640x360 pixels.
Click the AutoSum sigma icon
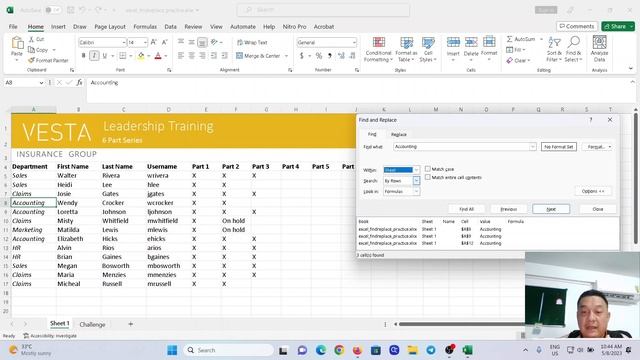coord(509,39)
